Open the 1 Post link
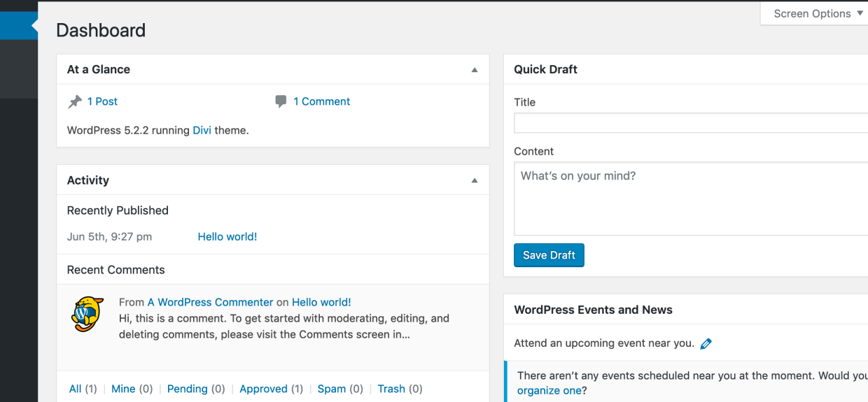Image resolution: width=868 pixels, height=402 pixels. pyautogui.click(x=102, y=101)
